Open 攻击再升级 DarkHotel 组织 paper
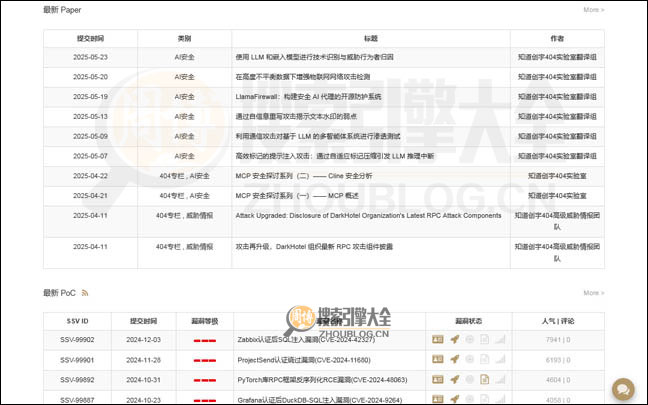The image size is (648, 405). [x=314, y=247]
